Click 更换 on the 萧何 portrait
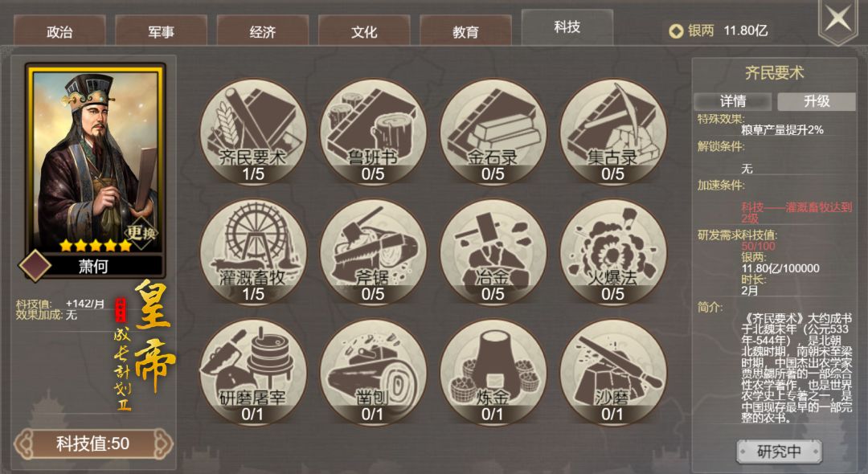868x474 pixels. coord(141,231)
